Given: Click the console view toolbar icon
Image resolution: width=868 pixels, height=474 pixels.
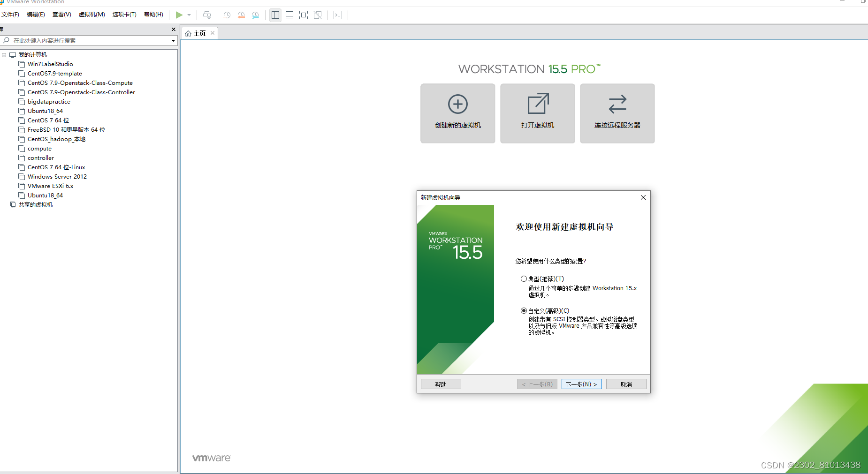Looking at the screenshot, I should 338,15.
